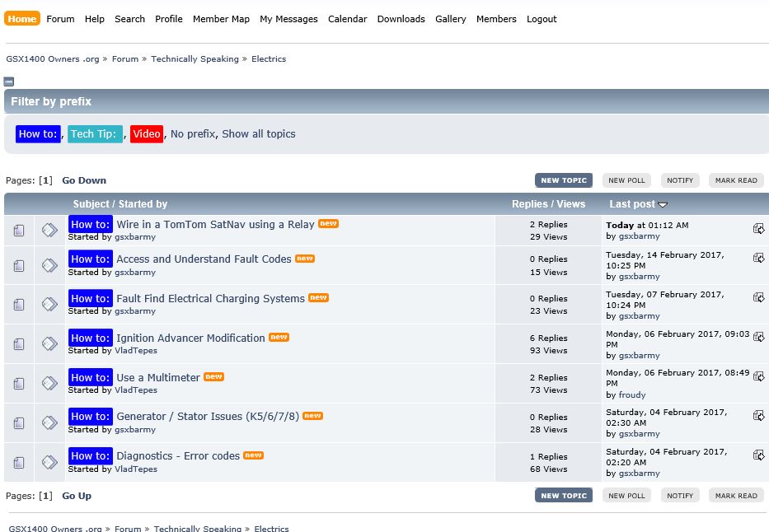Click top NOTIFY button

[x=680, y=180]
